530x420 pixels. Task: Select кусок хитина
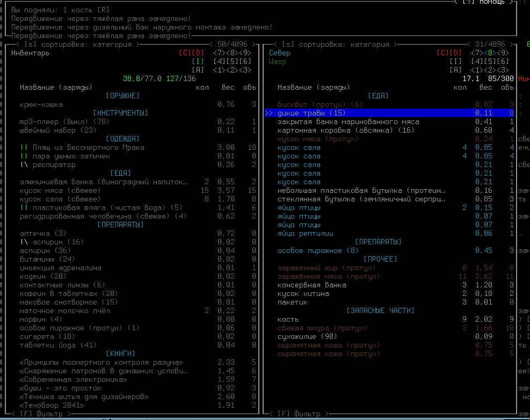[x=395, y=294]
